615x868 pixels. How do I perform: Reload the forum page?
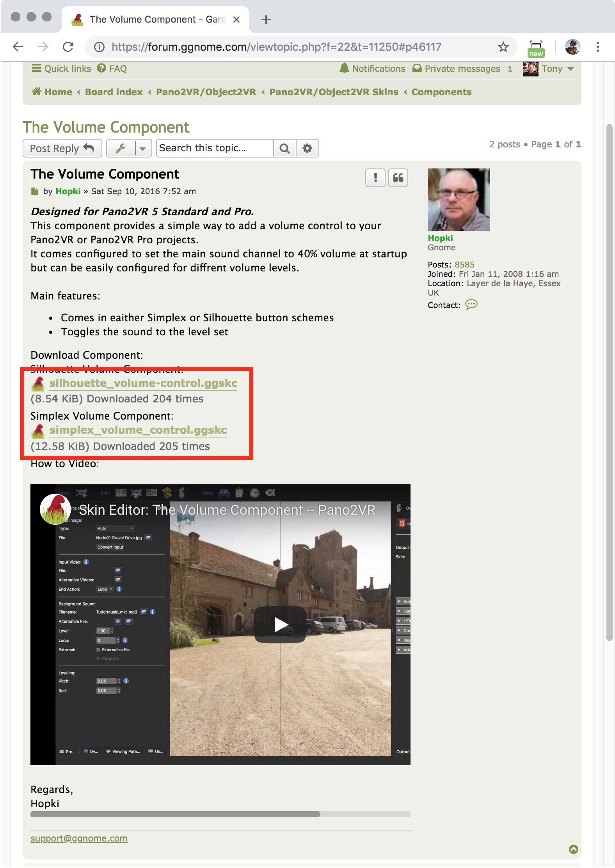(x=68, y=47)
